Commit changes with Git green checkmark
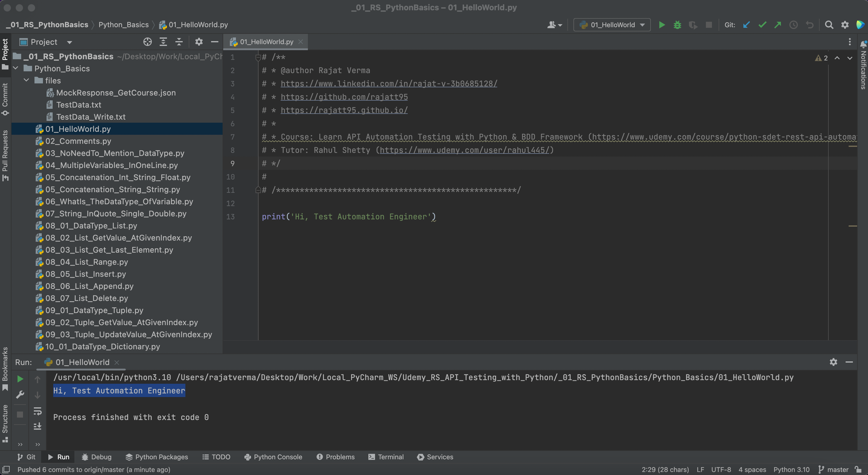The image size is (868, 475). pos(762,25)
